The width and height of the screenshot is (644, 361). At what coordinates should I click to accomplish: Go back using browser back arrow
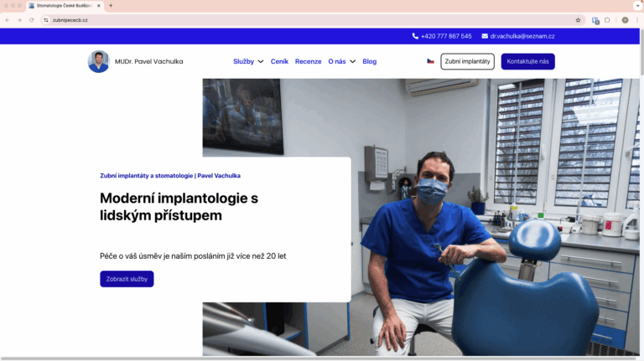point(8,20)
